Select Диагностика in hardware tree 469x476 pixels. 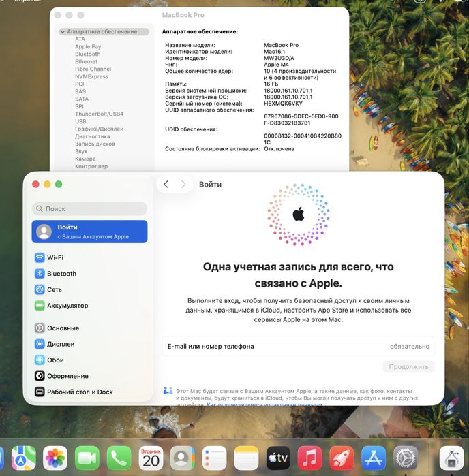coord(93,136)
